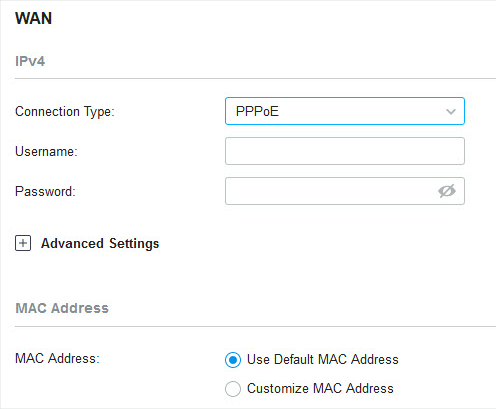Expand the Advanced Settings section label

(100, 244)
